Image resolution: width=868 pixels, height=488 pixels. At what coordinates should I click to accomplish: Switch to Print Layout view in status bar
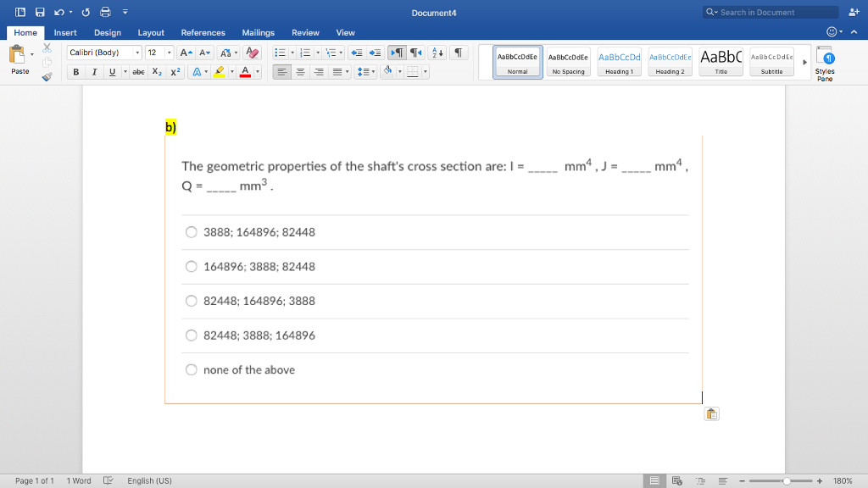click(654, 481)
